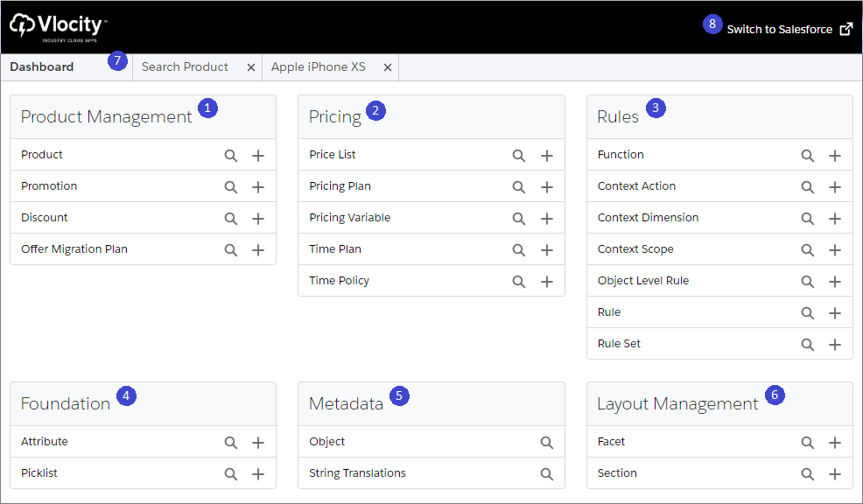The image size is (863, 504).
Task: Create a new Promotion
Action: click(258, 187)
